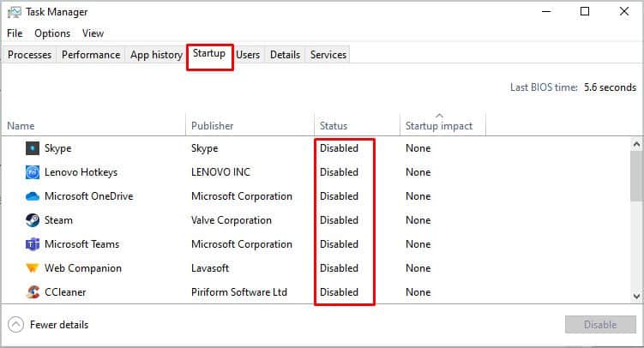Click Microsoft Teams' None impact cell
Screen dimensions: 644x348
pyautogui.click(x=418, y=244)
